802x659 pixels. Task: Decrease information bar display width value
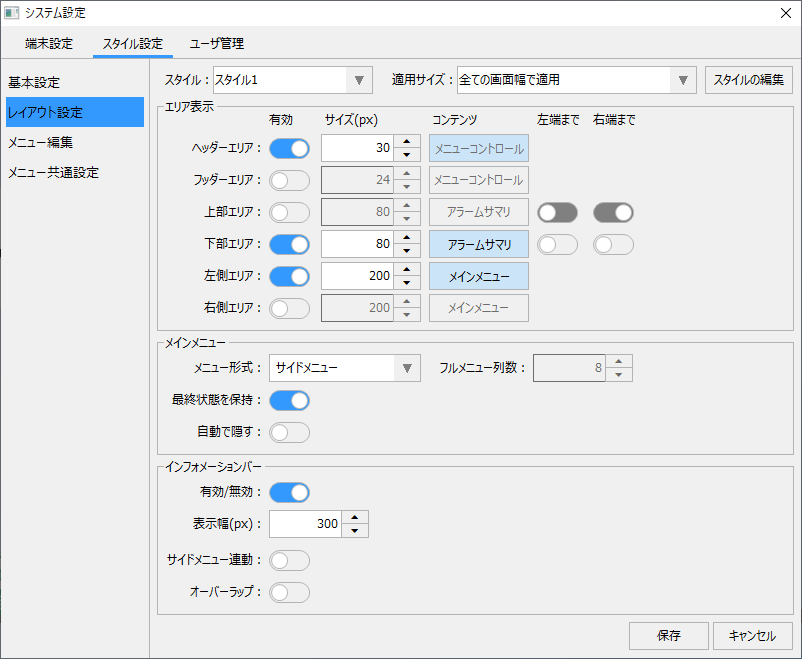tap(355, 531)
